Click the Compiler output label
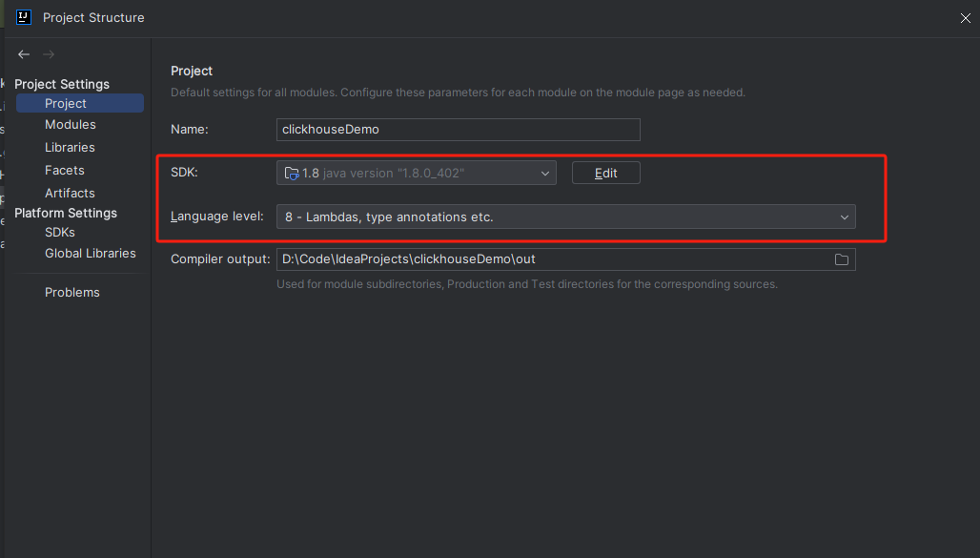Viewport: 980px width, 558px height. click(220, 259)
